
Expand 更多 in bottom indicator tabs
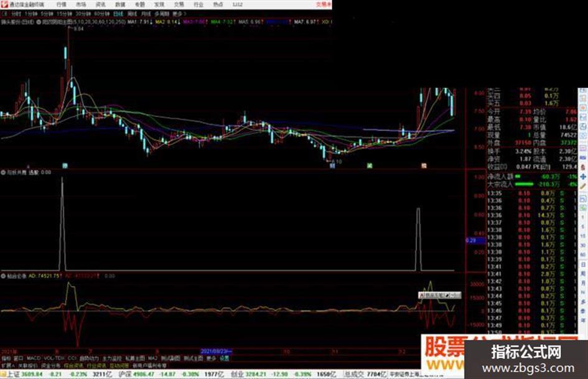pyautogui.click(x=212, y=358)
